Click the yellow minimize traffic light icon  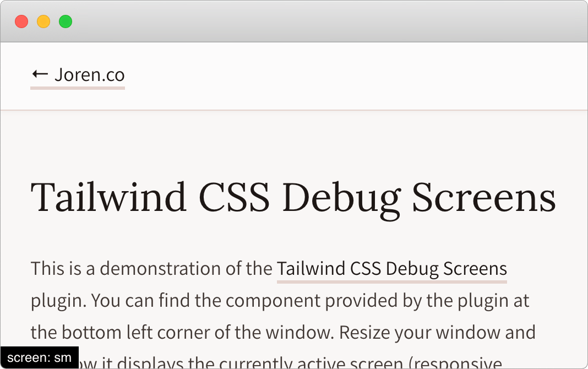point(43,21)
